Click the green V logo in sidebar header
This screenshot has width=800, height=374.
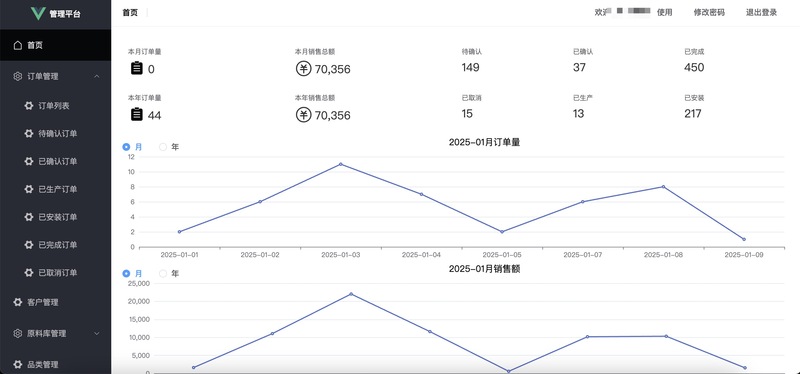pos(38,13)
